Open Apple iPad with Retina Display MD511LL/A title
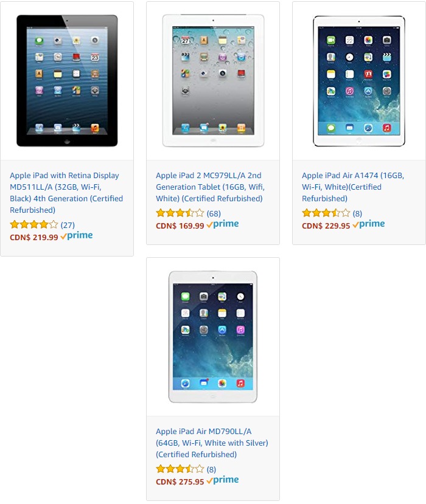Viewport: 426px width, 504px height. tap(66, 193)
